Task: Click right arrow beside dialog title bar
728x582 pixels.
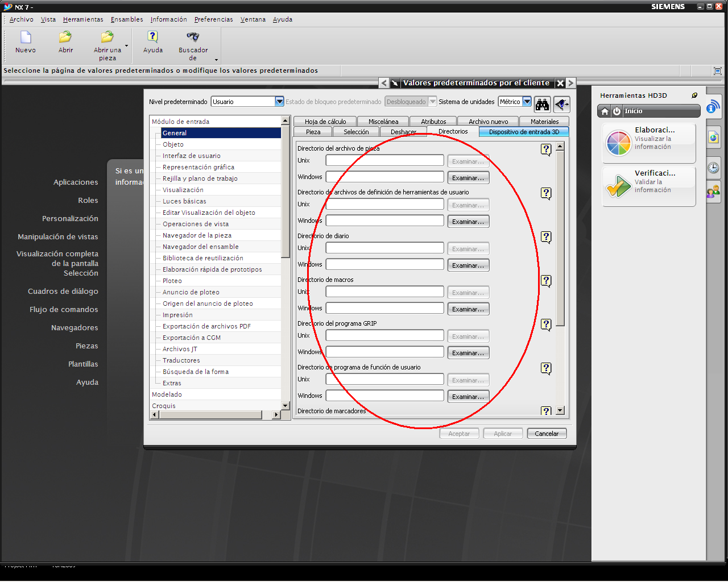Action: click(x=570, y=83)
